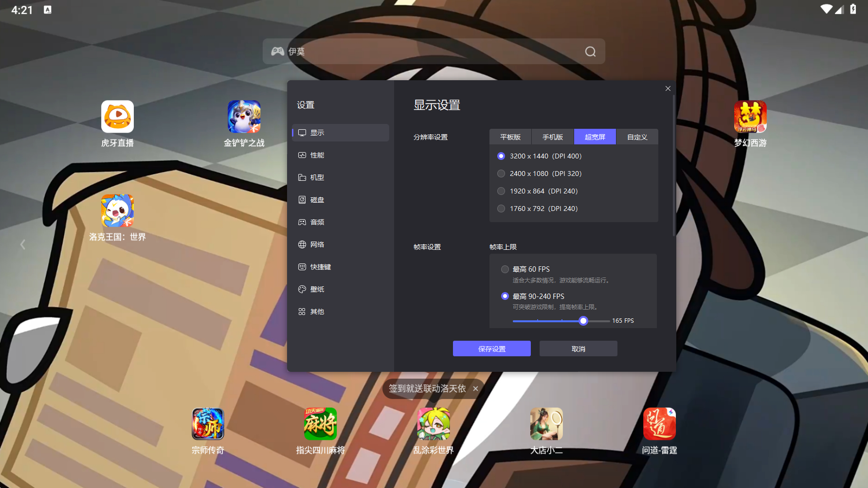Click the 取消 button
The width and height of the screenshot is (868, 488).
pyautogui.click(x=579, y=349)
